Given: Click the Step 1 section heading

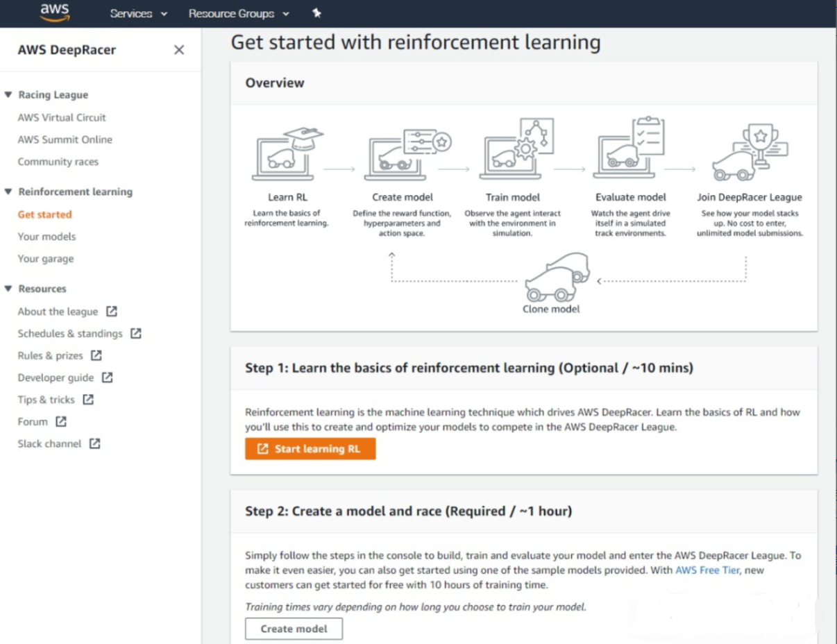Looking at the screenshot, I should (x=469, y=368).
